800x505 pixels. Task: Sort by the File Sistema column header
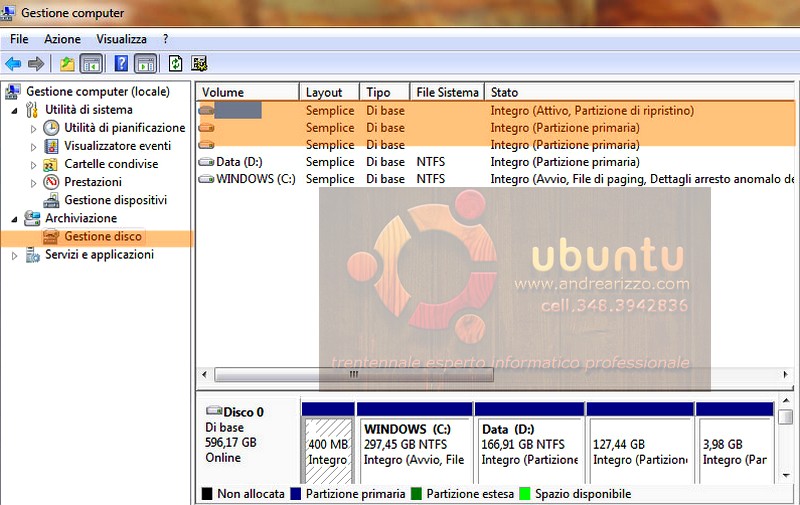pos(447,92)
